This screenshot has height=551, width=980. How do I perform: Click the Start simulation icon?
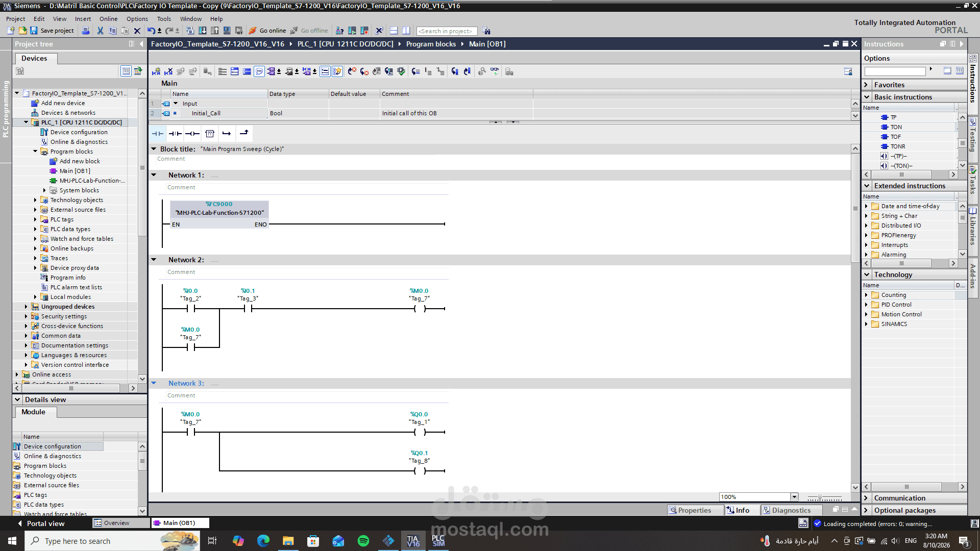[227, 31]
